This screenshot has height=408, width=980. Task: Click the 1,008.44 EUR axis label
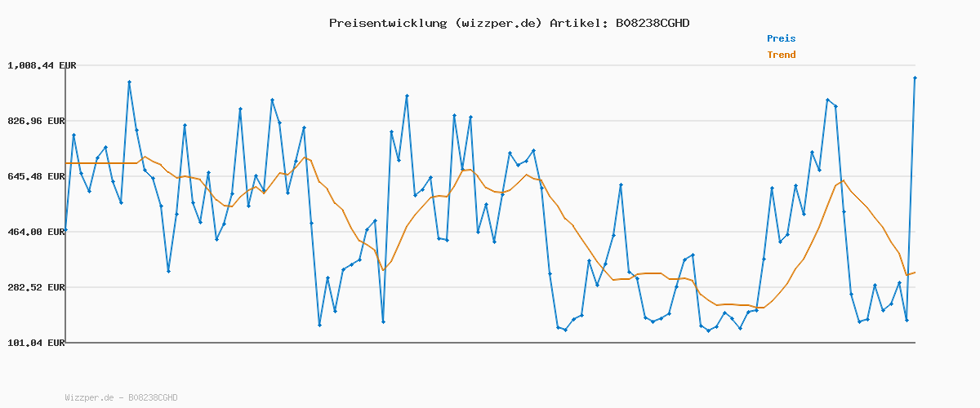click(42, 65)
